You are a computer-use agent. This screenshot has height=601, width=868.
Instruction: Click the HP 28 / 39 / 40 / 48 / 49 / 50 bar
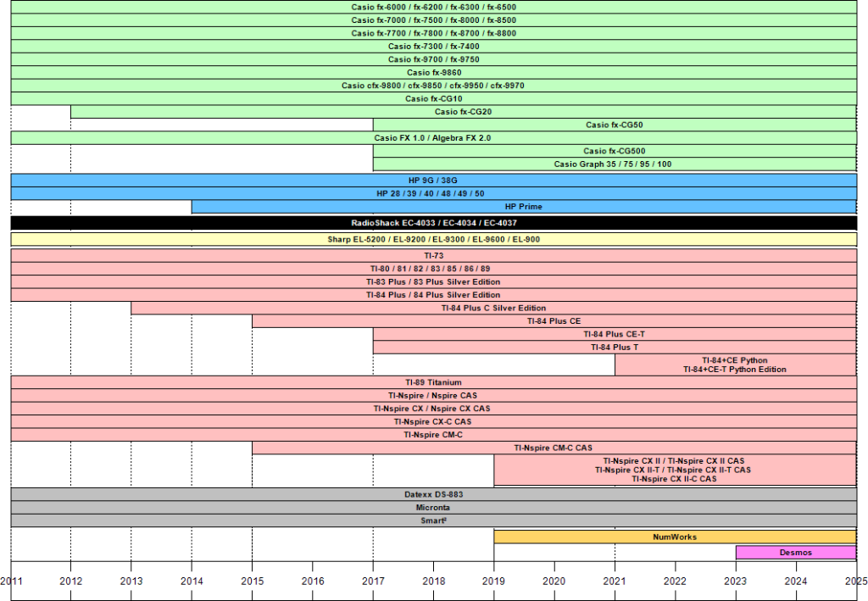tap(434, 193)
